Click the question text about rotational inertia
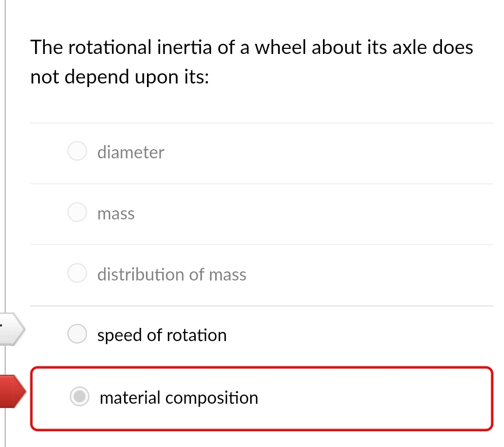The image size is (504, 447). click(252, 62)
